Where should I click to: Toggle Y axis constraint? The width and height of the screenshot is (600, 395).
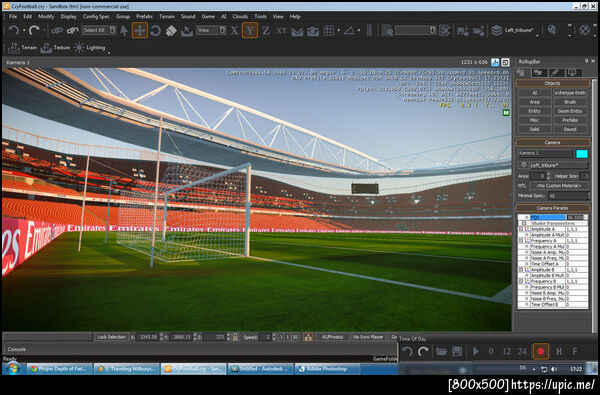click(249, 30)
